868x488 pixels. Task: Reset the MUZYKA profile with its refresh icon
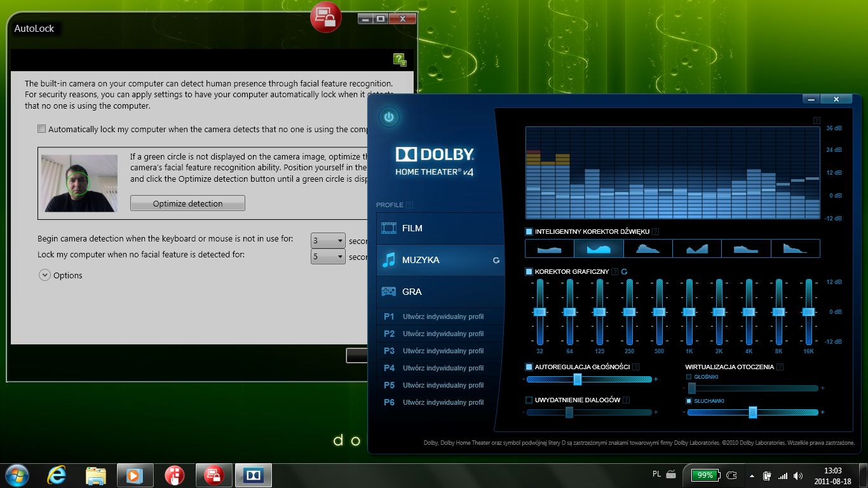tap(496, 260)
